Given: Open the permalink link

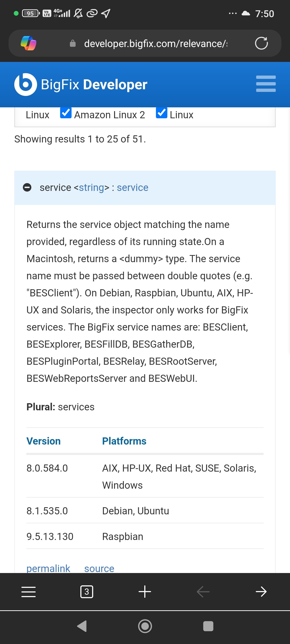Looking at the screenshot, I should pos(48,568).
